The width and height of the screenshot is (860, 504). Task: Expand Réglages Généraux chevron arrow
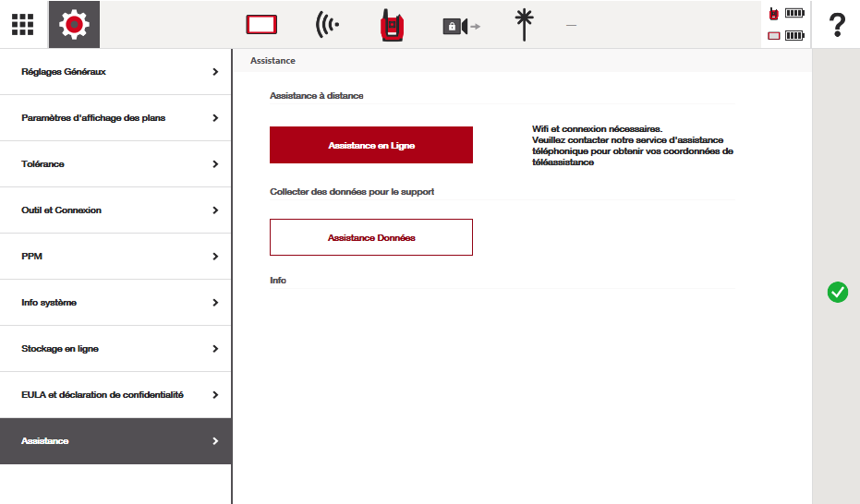215,72
